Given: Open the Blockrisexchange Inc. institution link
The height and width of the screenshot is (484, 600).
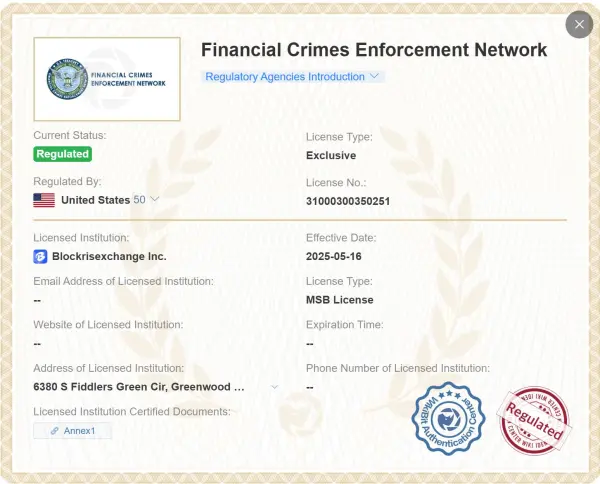Looking at the screenshot, I should 108,256.
